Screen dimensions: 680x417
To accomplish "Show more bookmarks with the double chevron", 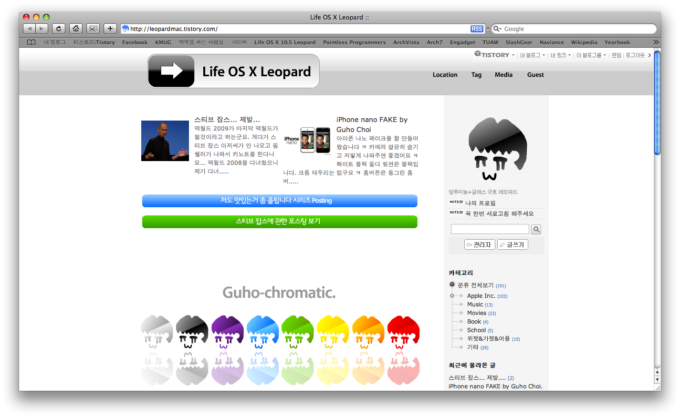I will click(656, 42).
